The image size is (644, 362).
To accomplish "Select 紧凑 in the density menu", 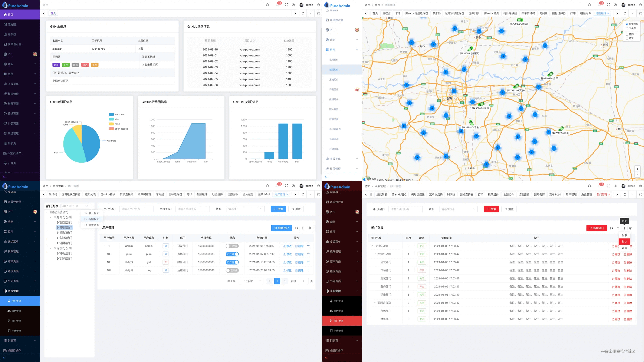I will 624,248.
